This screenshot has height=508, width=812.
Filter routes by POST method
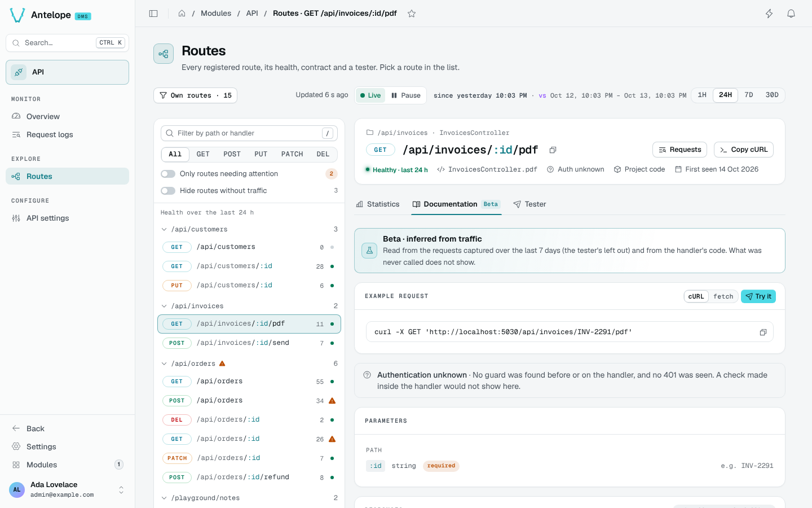[232, 154]
